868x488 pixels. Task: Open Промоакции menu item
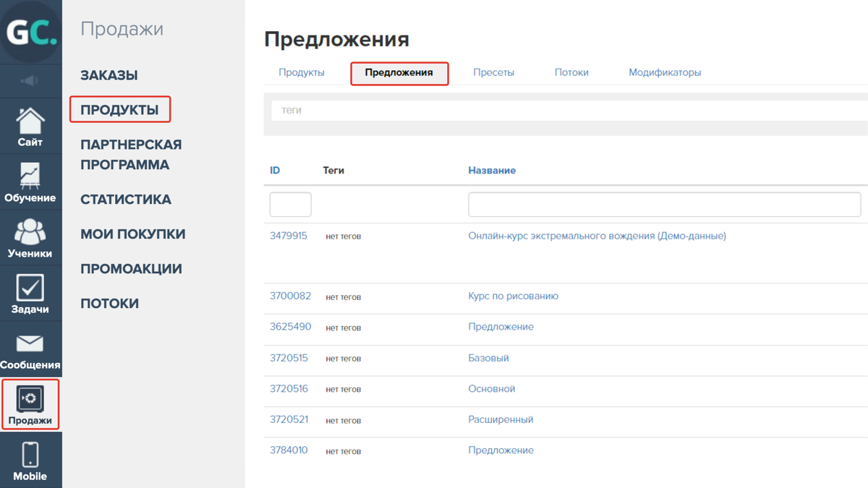pos(131,269)
